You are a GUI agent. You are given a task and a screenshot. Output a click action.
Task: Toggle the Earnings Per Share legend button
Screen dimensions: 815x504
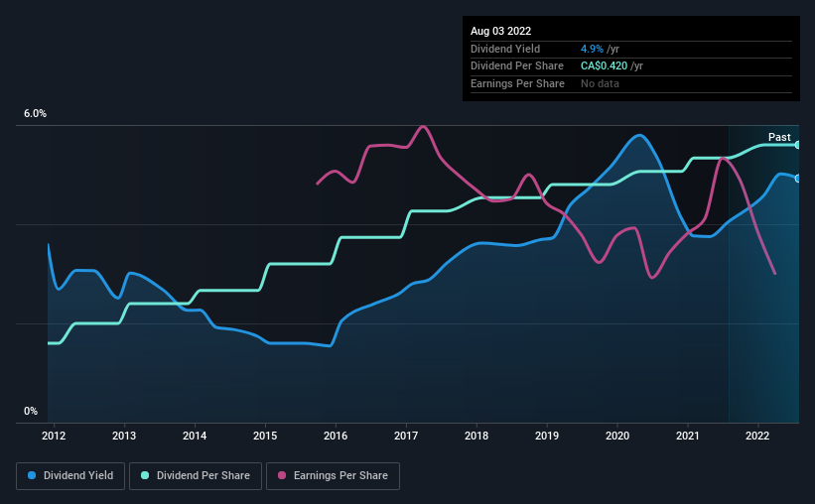pyautogui.click(x=333, y=476)
